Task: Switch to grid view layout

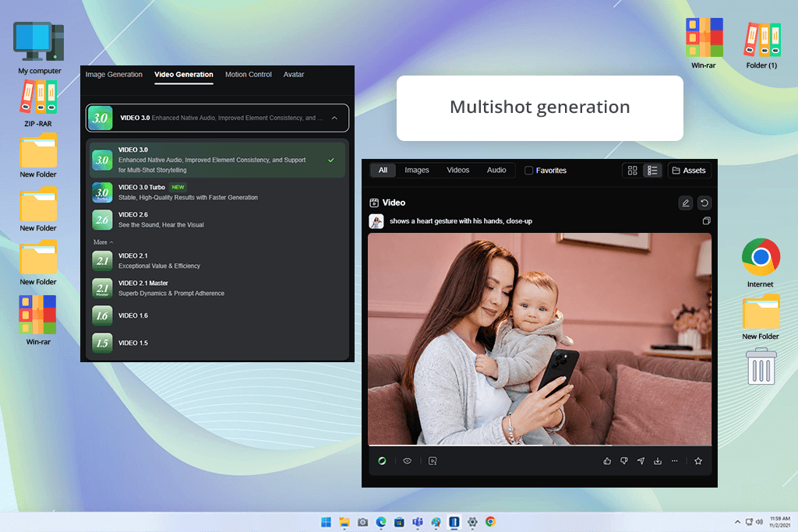Action: [633, 171]
